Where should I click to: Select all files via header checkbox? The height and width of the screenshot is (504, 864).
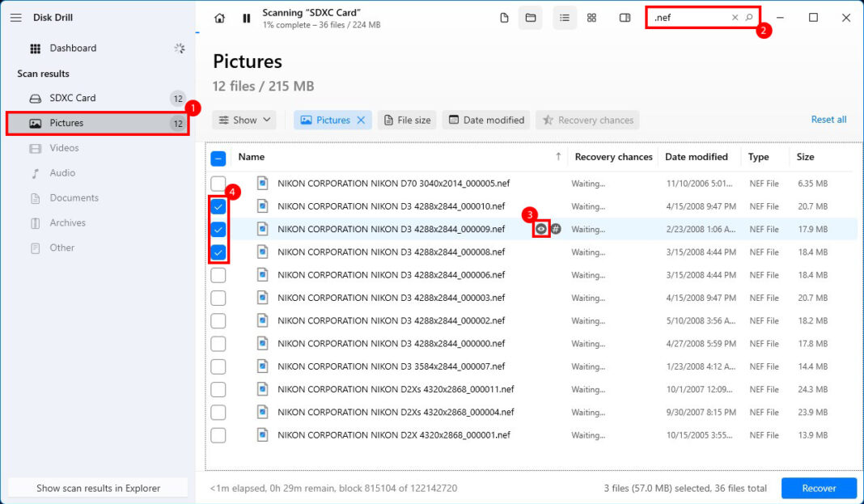click(218, 157)
